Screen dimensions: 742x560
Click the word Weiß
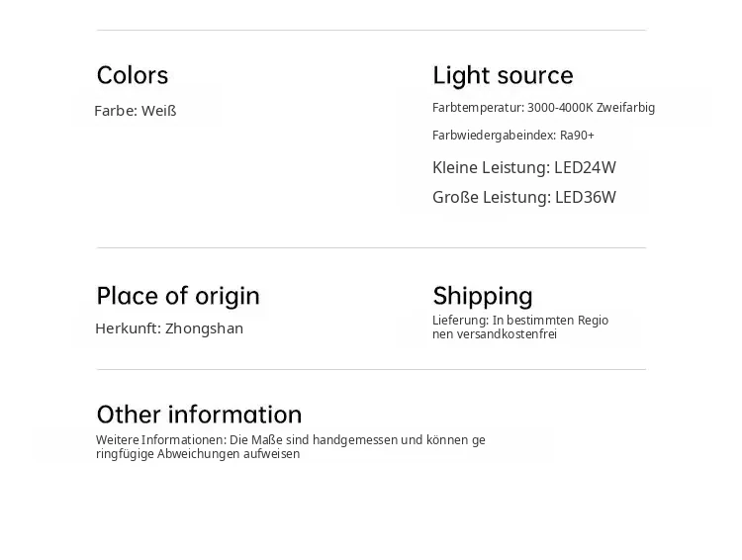[x=158, y=111]
